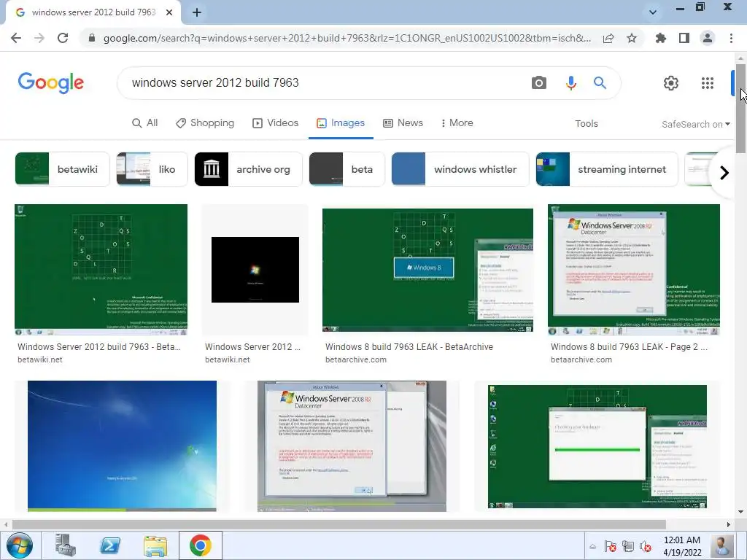Reload the current page
The height and width of the screenshot is (560, 747).
(63, 38)
